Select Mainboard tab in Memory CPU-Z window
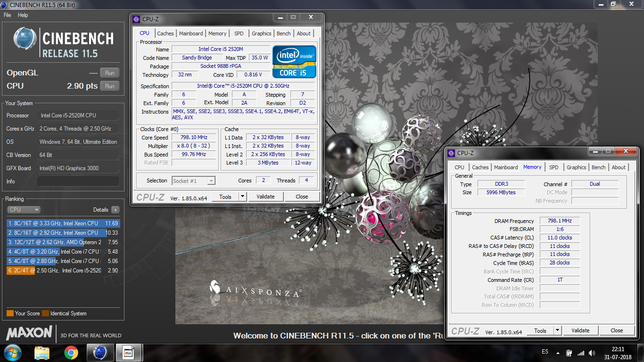 [506, 167]
